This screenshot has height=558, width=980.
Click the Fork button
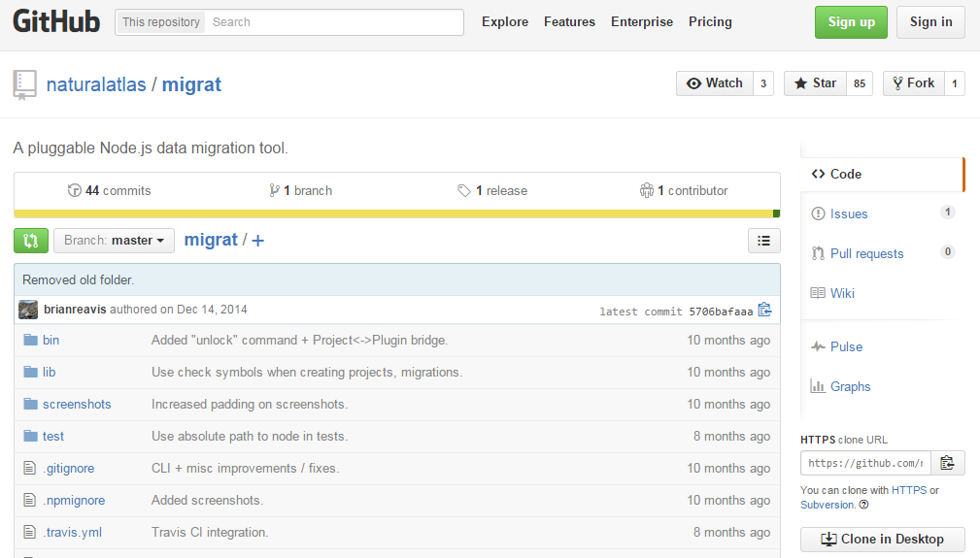[914, 83]
